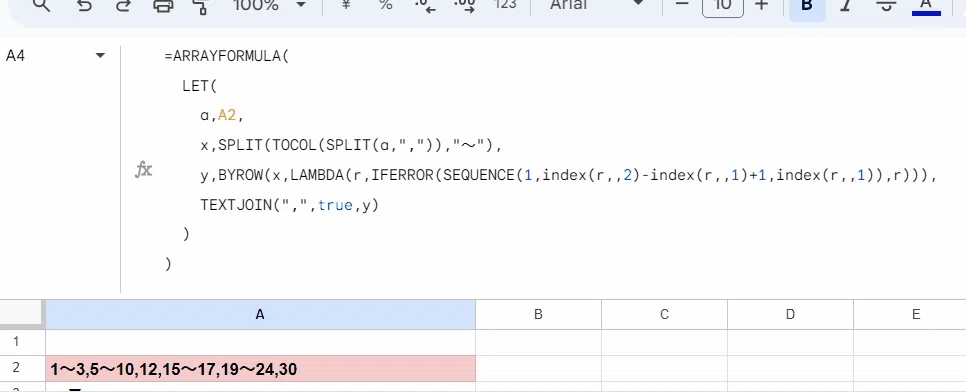Viewport: 966px width, 392px height.
Task: Open the name box dropdown arrow
Action: coord(100,56)
